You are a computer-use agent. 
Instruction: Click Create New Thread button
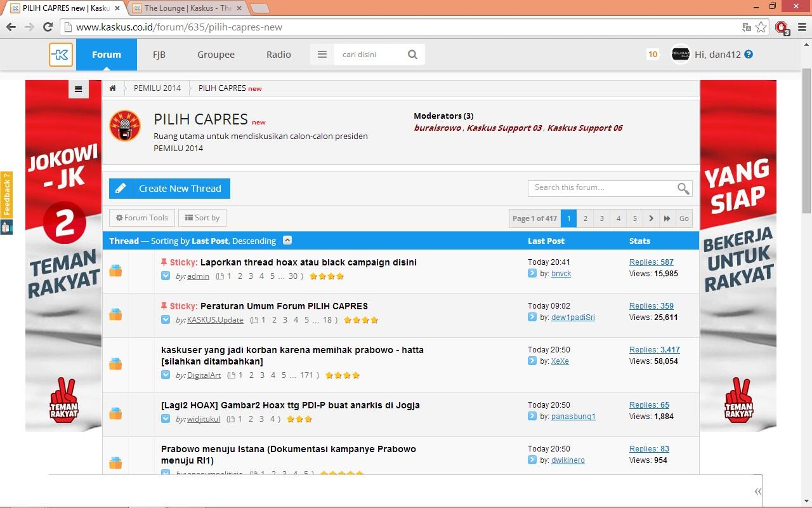click(x=169, y=189)
